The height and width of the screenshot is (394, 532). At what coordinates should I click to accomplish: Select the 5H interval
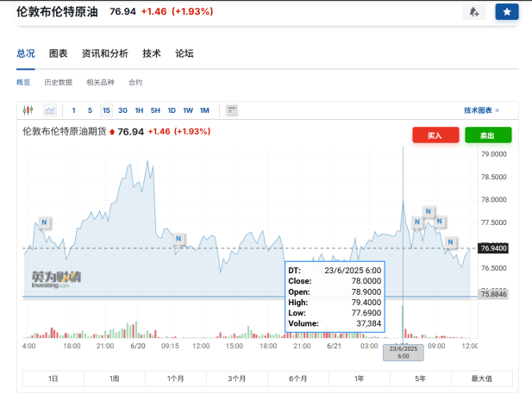point(155,110)
